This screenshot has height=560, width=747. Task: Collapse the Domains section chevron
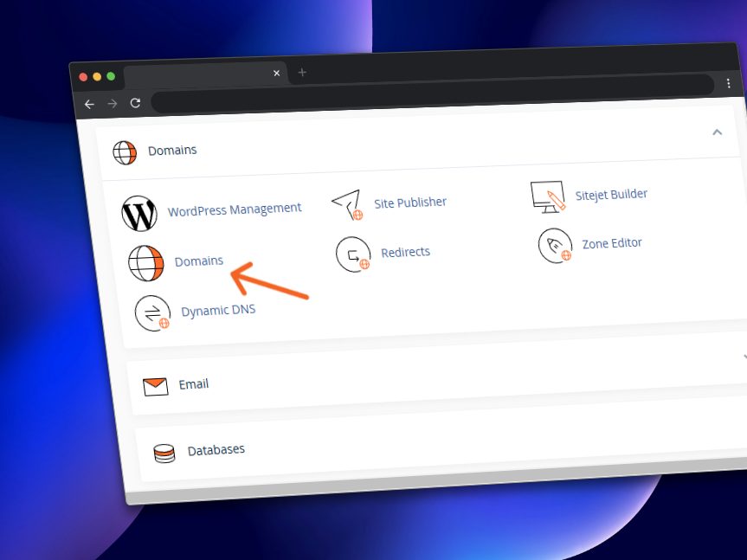717,132
